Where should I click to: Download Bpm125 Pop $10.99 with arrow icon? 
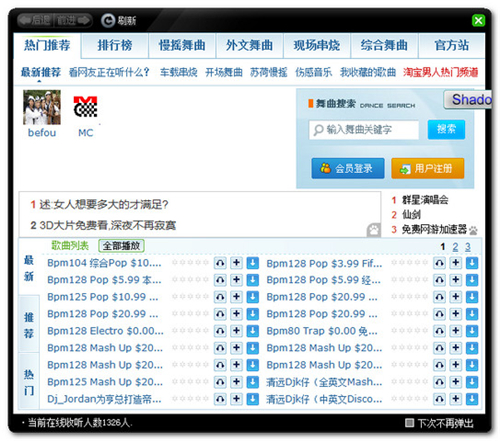253,297
